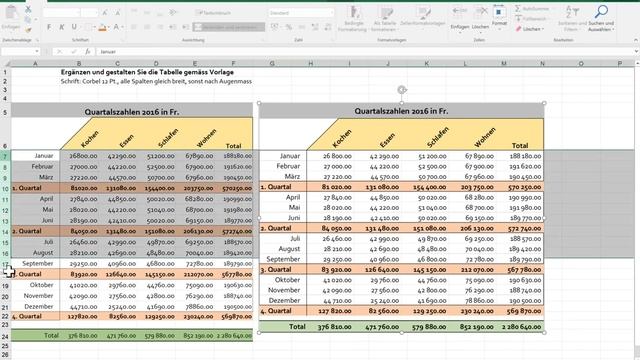Open Zellenformatvorlagen cell styles
640x360 pixels.
tap(422, 16)
